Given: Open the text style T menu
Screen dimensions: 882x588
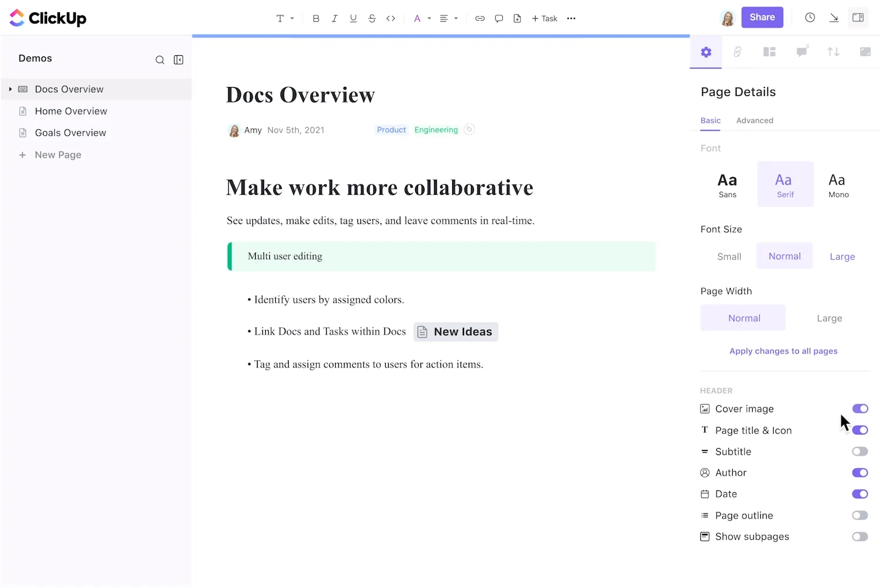Looking at the screenshot, I should (285, 18).
